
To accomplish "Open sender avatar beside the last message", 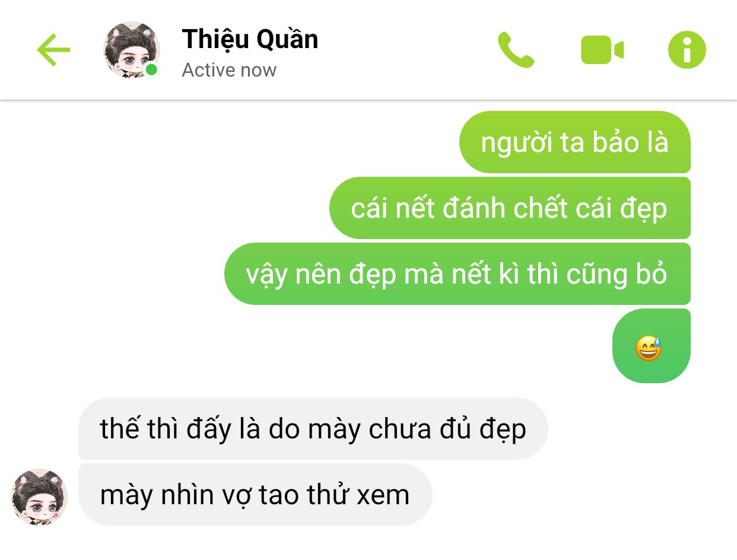I will tap(40, 497).
